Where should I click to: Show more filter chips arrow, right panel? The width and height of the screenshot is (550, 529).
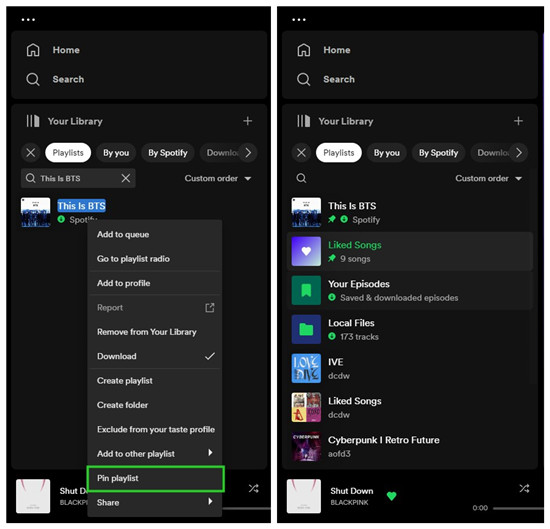[x=519, y=153]
